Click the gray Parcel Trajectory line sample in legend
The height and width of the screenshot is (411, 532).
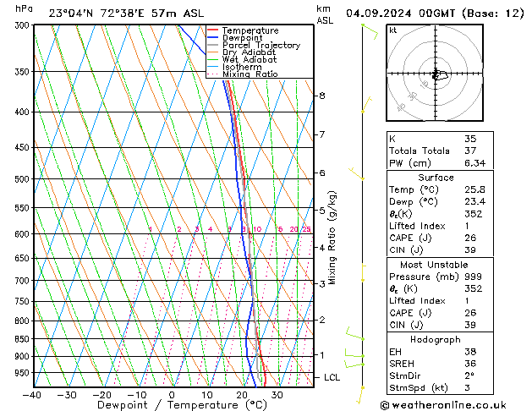click(x=212, y=45)
